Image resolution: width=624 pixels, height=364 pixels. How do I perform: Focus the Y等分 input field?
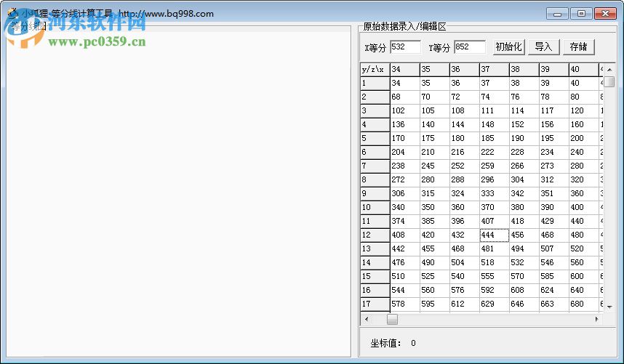coord(470,47)
